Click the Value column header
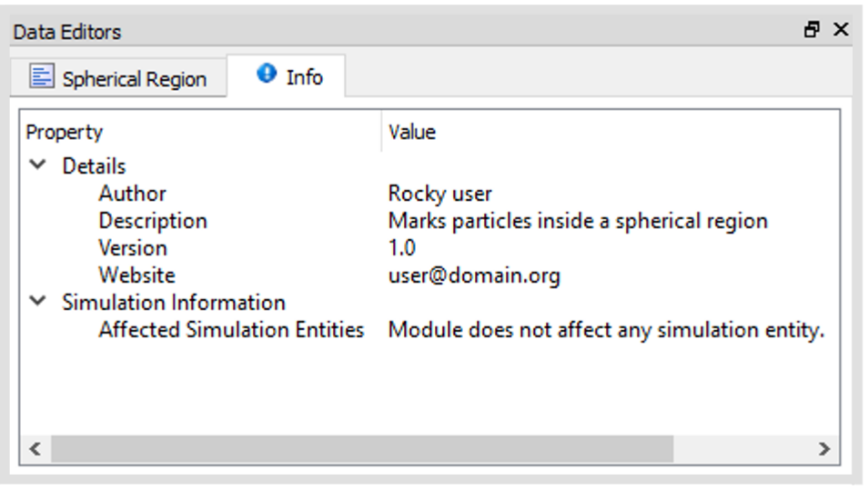868x490 pixels. [x=611, y=132]
